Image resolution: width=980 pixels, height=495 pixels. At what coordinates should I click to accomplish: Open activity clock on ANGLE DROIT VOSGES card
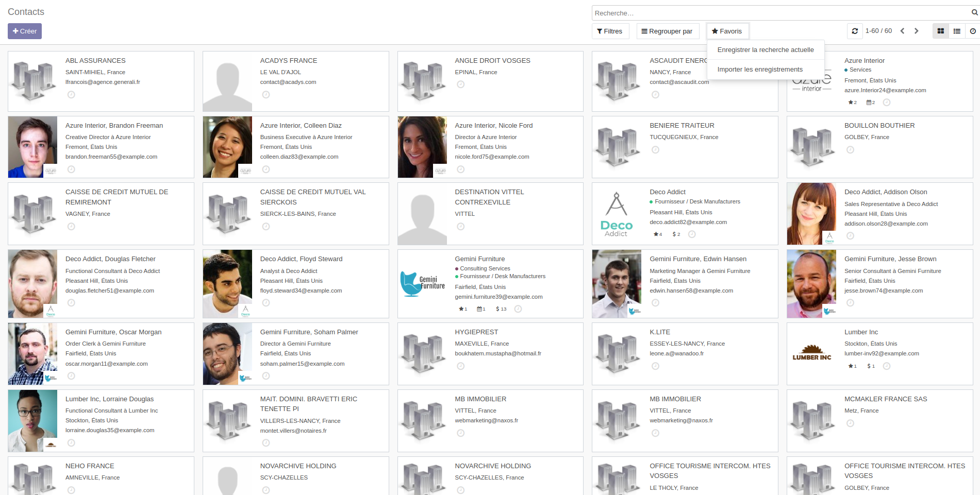pyautogui.click(x=461, y=84)
